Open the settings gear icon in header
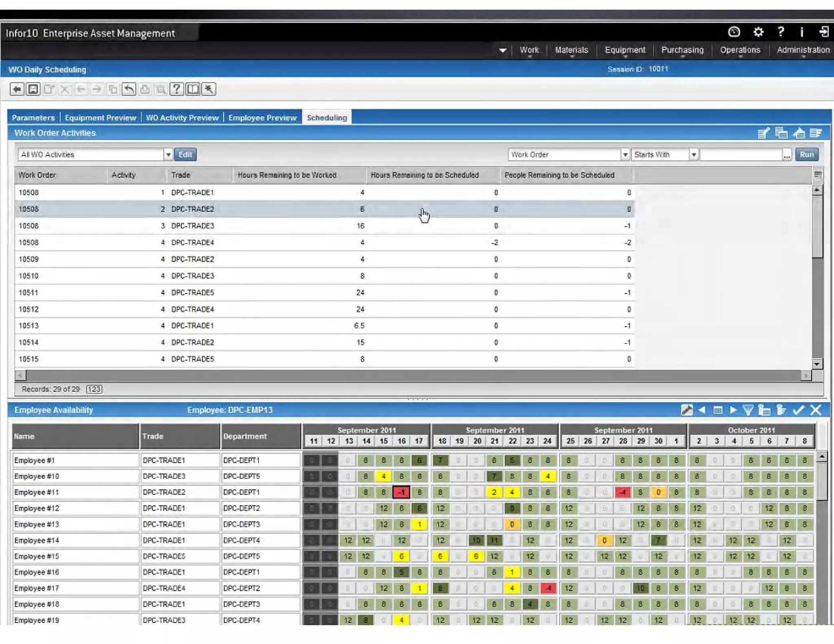 [x=758, y=32]
